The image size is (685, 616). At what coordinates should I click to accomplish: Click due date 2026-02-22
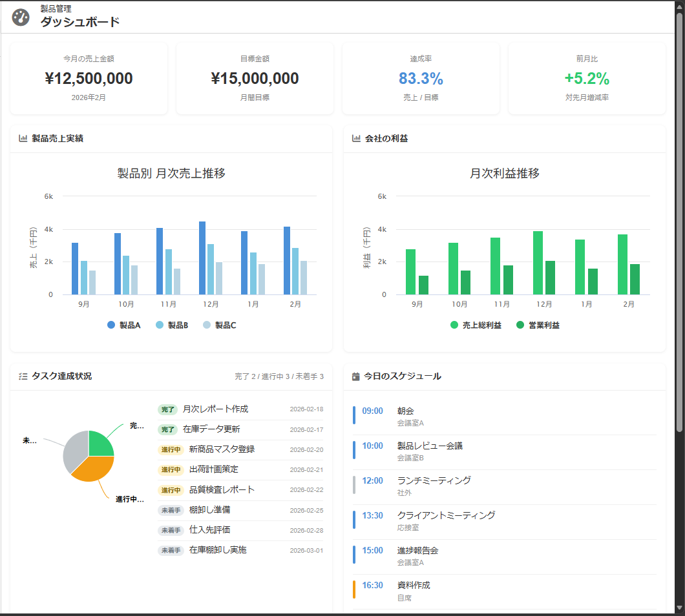tap(307, 490)
